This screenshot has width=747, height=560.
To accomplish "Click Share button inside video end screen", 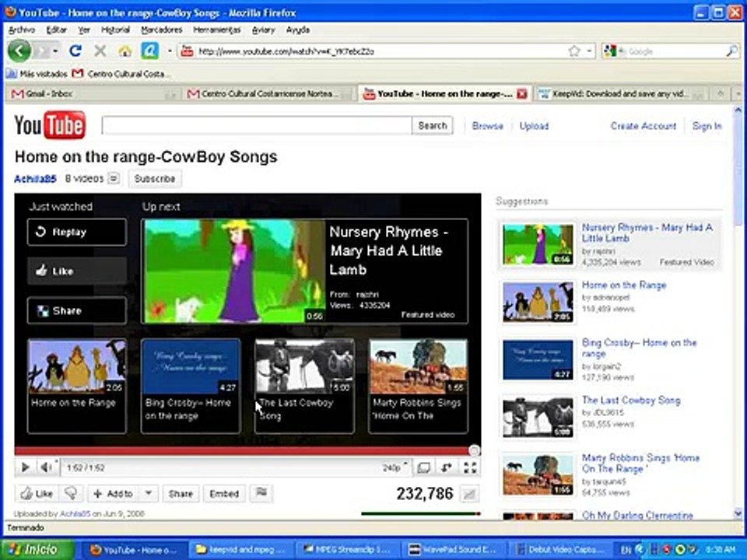I will (x=77, y=311).
